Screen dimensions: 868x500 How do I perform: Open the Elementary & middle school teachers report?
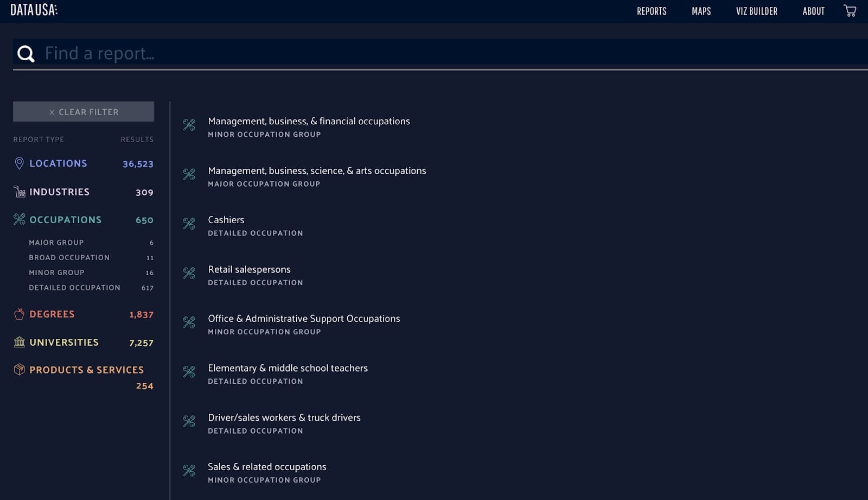[x=288, y=368]
